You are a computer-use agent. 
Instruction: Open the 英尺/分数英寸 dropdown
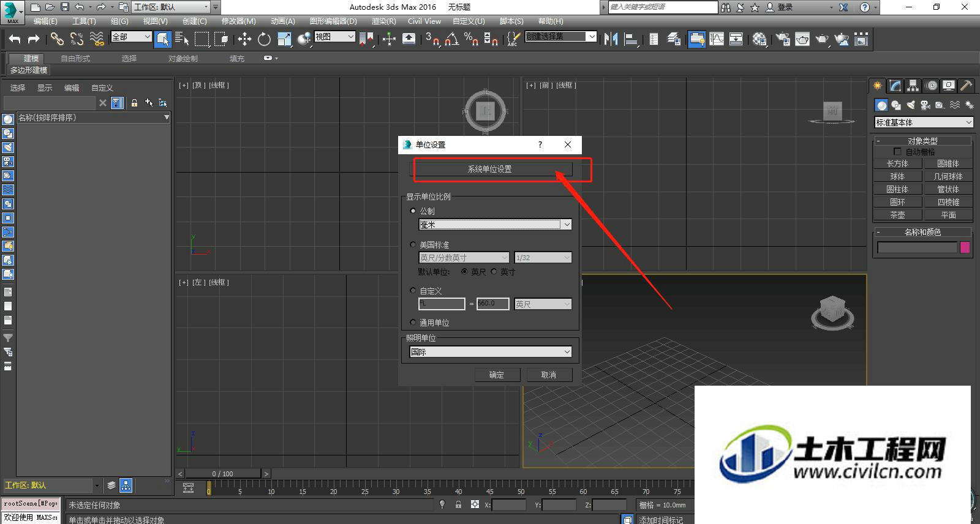pyautogui.click(x=464, y=258)
